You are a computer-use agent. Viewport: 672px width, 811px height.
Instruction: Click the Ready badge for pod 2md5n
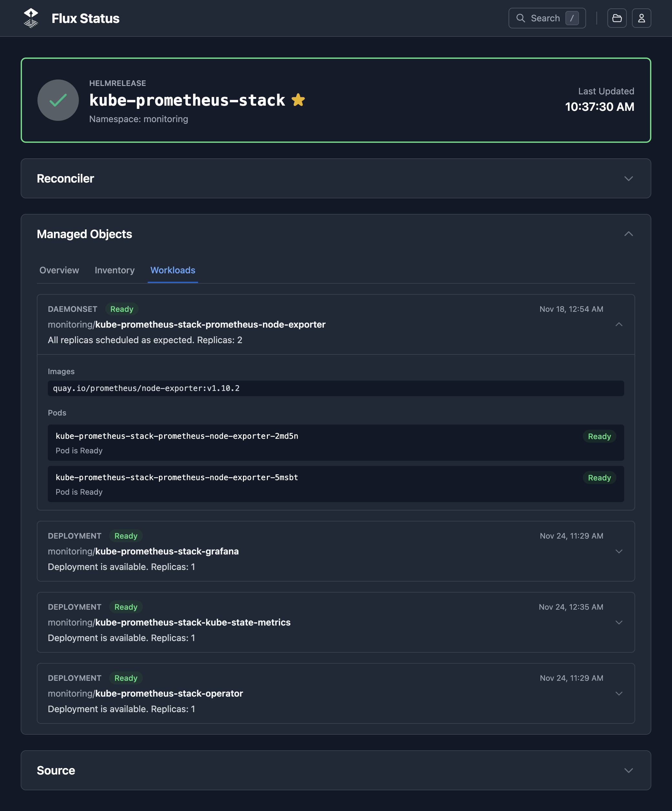[x=599, y=437]
